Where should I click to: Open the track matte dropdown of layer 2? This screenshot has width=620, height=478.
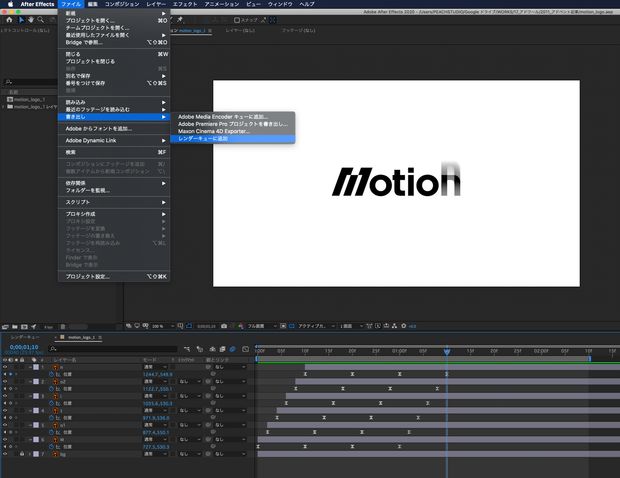click(189, 382)
